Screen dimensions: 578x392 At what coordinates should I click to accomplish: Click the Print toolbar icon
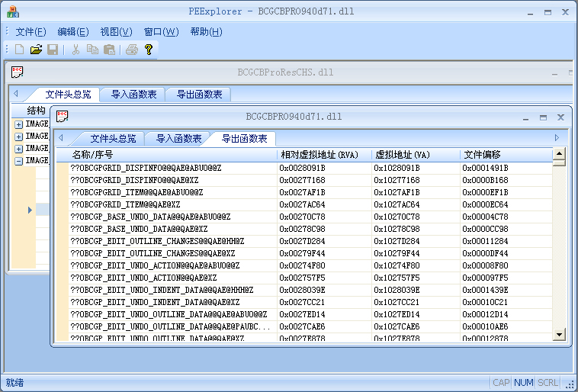pyautogui.click(x=132, y=50)
